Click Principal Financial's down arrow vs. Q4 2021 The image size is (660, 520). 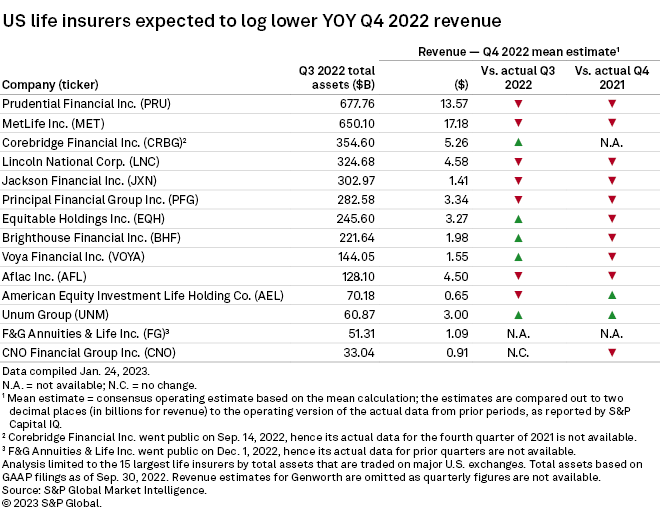612,200
